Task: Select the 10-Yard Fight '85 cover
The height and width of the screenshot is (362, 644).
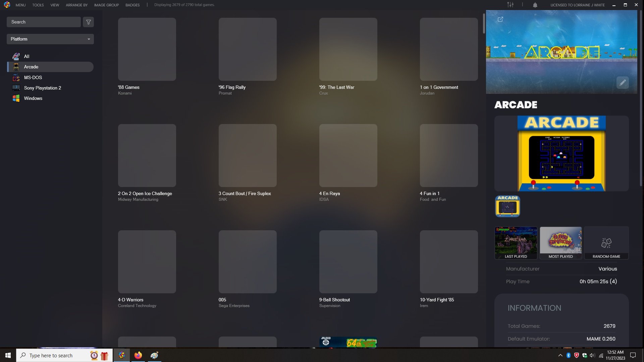Action: pos(449,262)
